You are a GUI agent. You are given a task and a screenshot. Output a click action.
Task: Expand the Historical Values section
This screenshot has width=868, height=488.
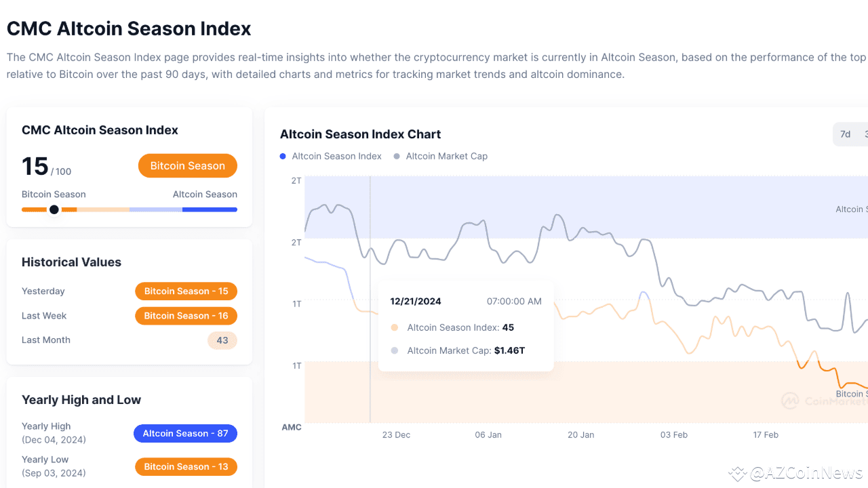(x=71, y=262)
